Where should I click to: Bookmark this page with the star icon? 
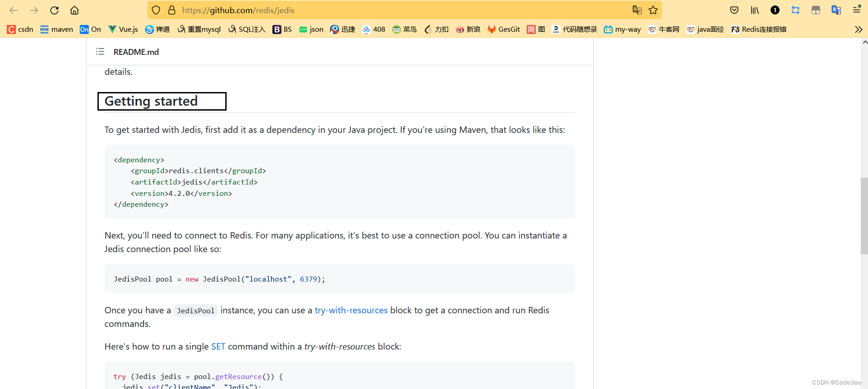pos(653,10)
